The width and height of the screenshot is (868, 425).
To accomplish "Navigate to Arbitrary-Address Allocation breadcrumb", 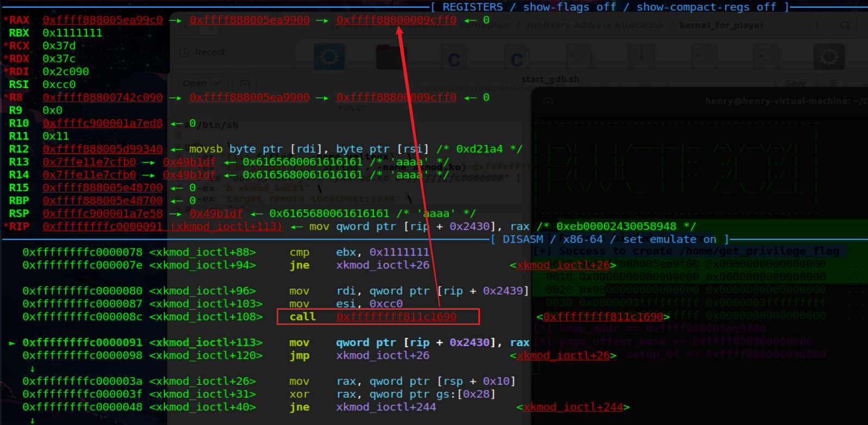I will click(x=595, y=25).
